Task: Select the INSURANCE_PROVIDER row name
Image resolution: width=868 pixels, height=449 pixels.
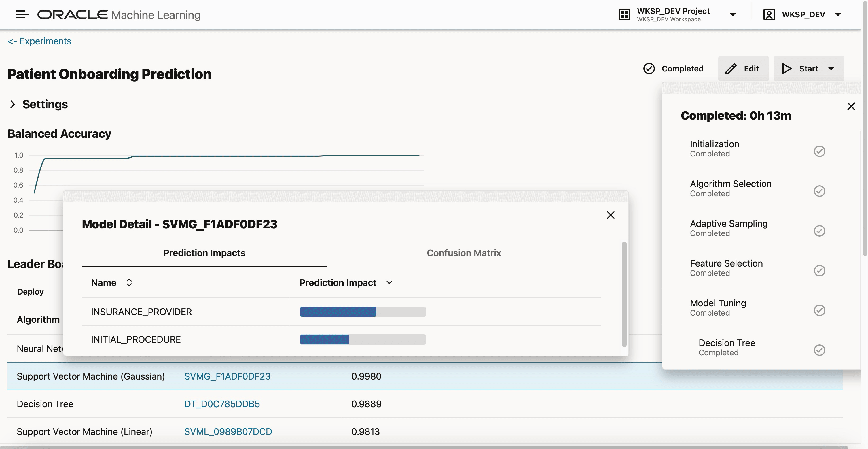Action: 141,312
